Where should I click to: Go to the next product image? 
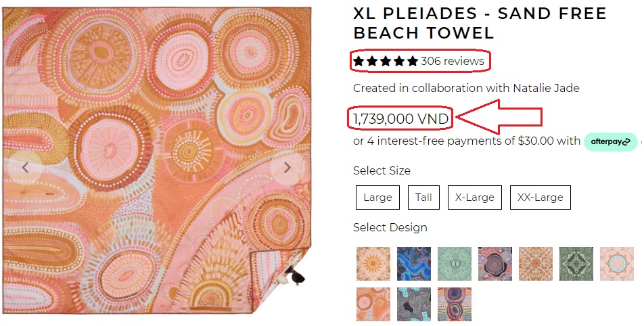(x=287, y=168)
